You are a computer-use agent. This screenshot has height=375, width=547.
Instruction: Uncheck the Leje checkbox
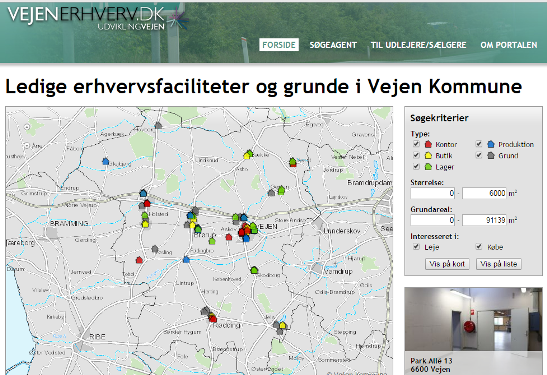416,247
